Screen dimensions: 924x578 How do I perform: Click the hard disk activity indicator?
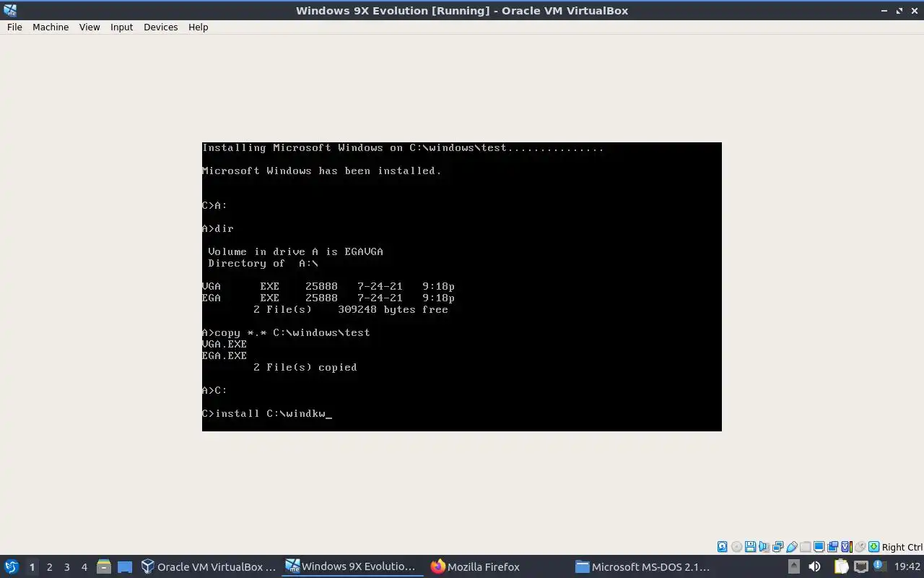pyautogui.click(x=723, y=547)
